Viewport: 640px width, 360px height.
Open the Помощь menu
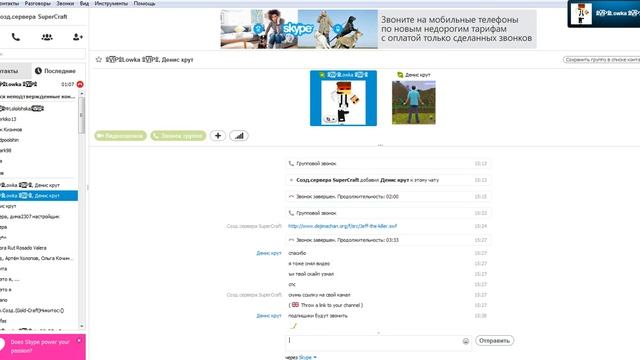click(144, 3)
